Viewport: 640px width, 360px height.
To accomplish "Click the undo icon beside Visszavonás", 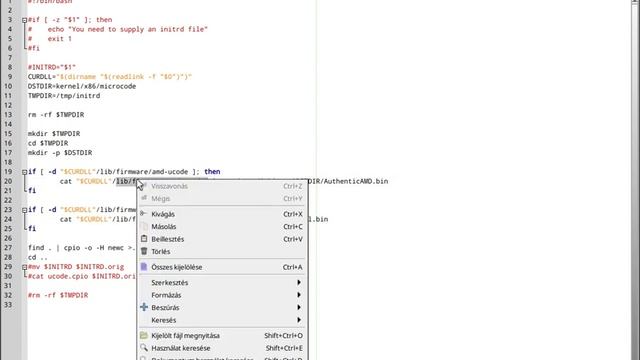I will pyautogui.click(x=144, y=186).
